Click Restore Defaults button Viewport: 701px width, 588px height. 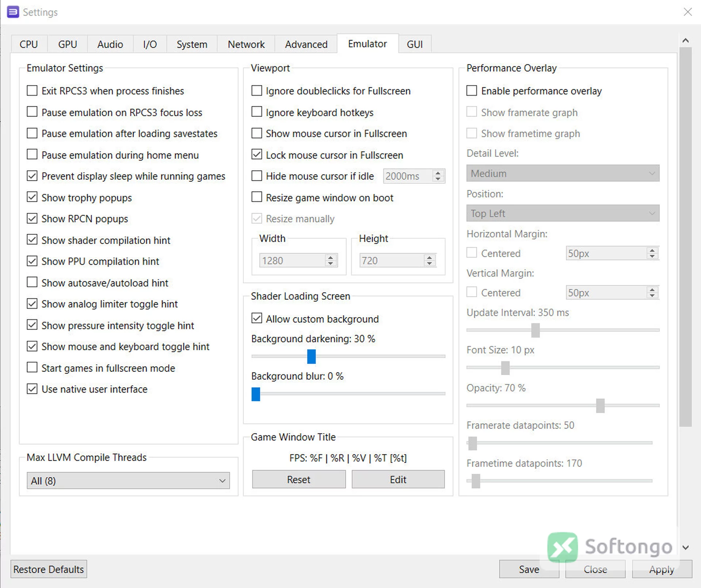pos(49,569)
